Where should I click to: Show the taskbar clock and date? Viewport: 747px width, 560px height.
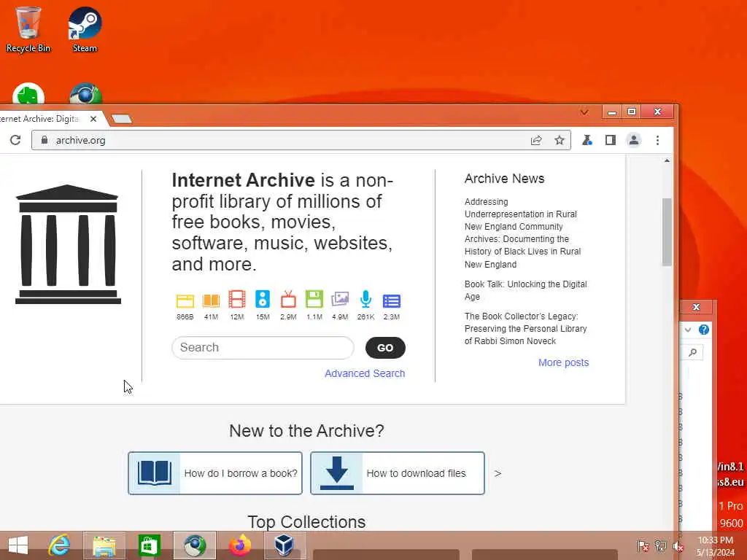click(x=715, y=546)
